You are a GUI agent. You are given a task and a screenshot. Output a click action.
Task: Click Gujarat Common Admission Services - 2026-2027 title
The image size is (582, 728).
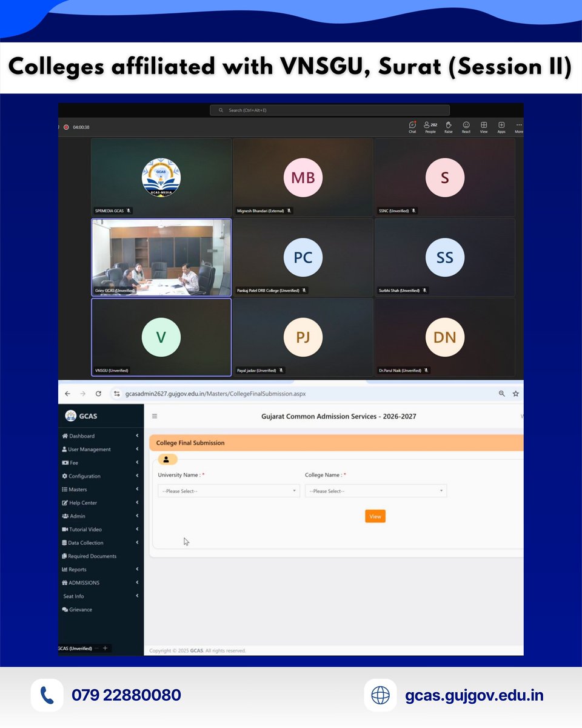pyautogui.click(x=339, y=416)
